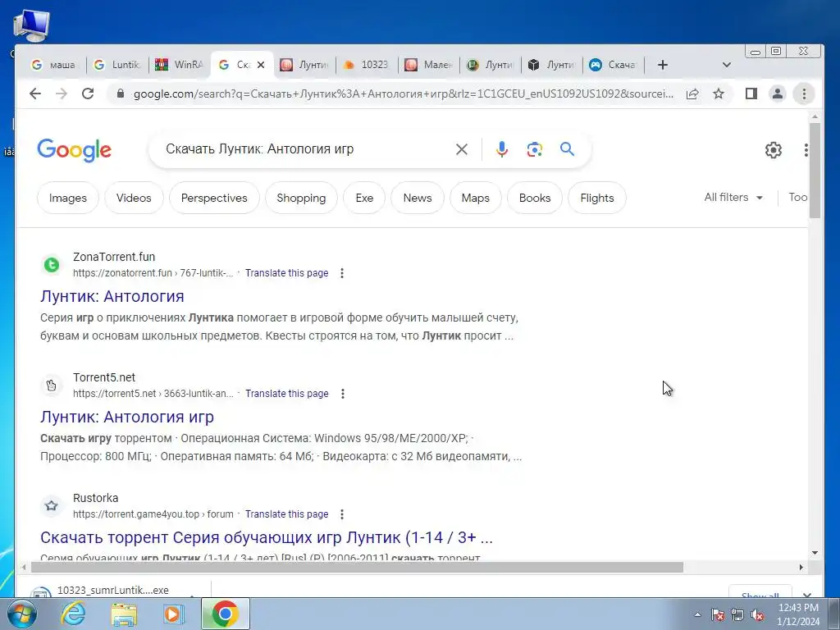Open the Лунтик: Антология игр result
Image resolution: width=840 pixels, height=630 pixels.
pyautogui.click(x=127, y=417)
